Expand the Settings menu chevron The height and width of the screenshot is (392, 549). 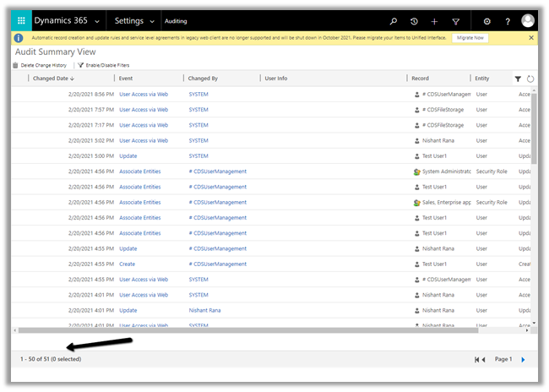[x=152, y=21]
